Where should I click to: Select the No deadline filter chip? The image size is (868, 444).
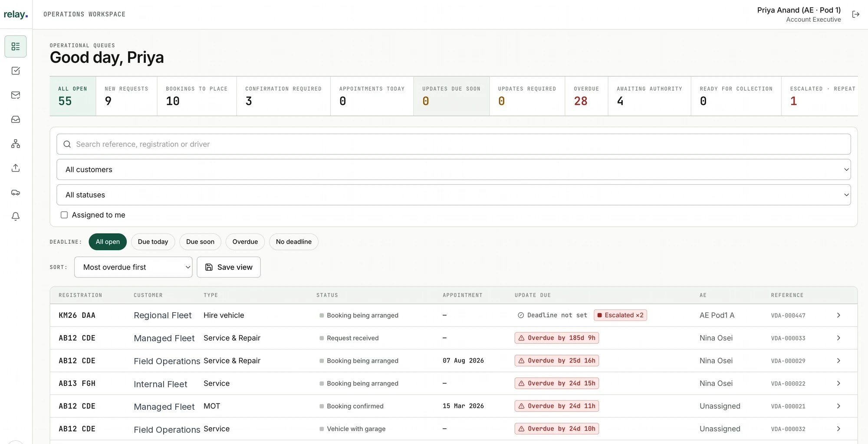coord(294,242)
